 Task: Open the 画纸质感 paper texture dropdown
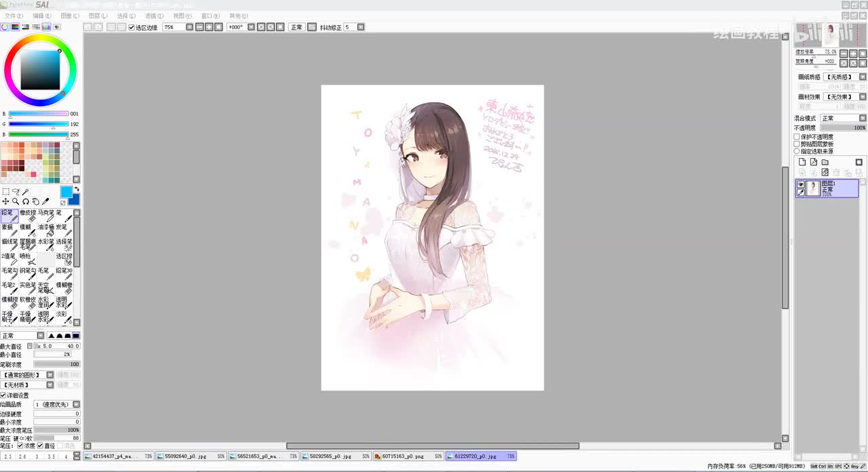pos(863,77)
